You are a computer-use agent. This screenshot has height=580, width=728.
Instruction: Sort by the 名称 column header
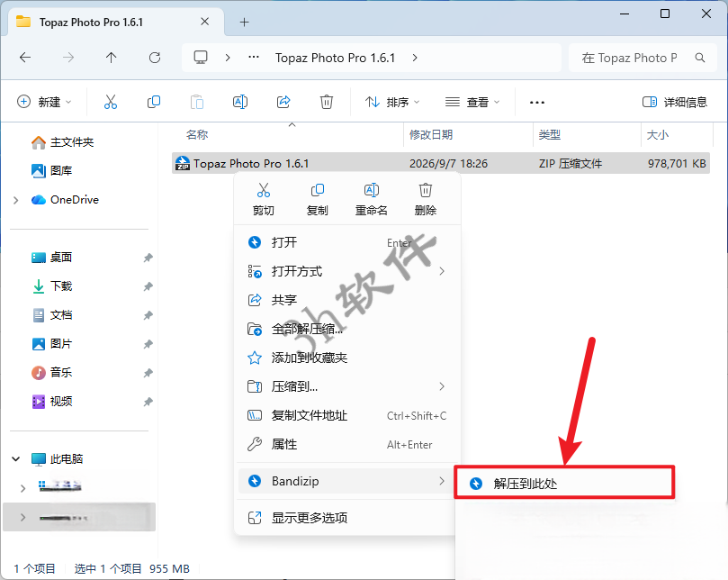(197, 135)
